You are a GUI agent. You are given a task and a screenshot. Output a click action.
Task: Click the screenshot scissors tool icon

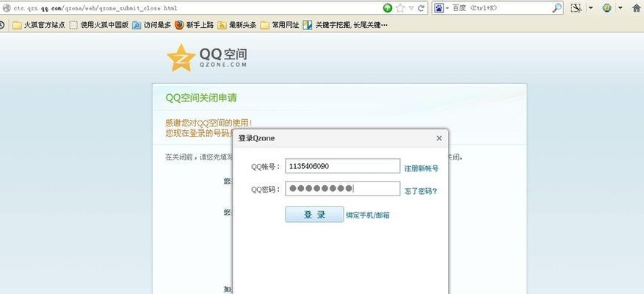click(577, 8)
